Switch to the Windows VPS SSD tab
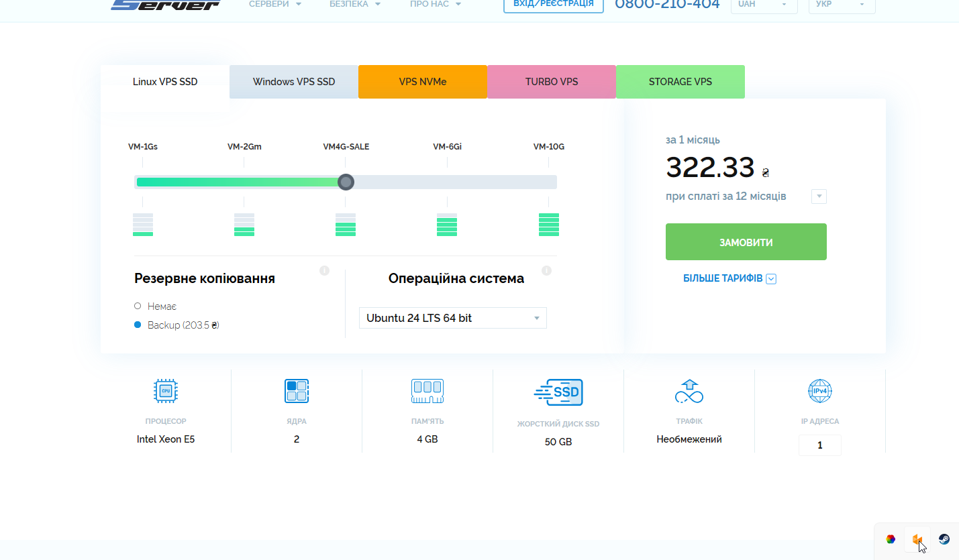 pos(294,82)
